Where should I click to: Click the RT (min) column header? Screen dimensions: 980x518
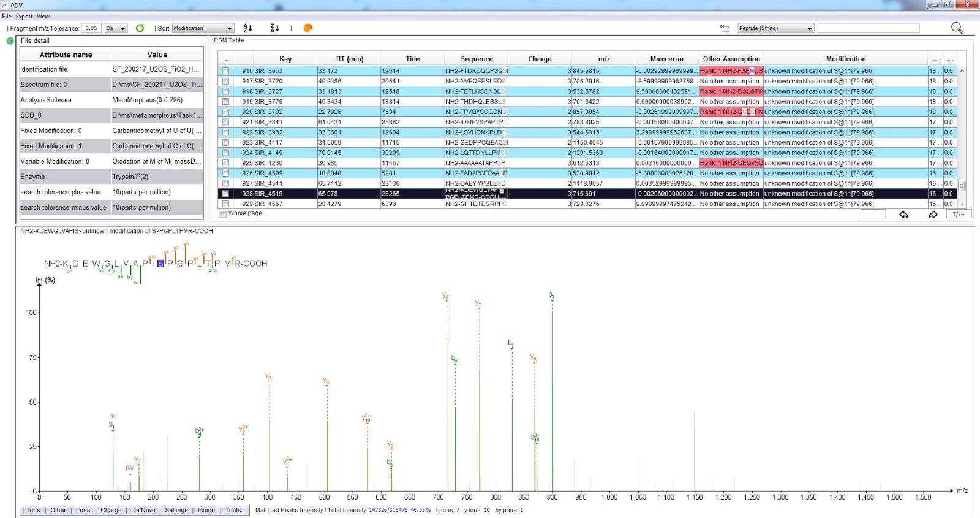click(349, 59)
